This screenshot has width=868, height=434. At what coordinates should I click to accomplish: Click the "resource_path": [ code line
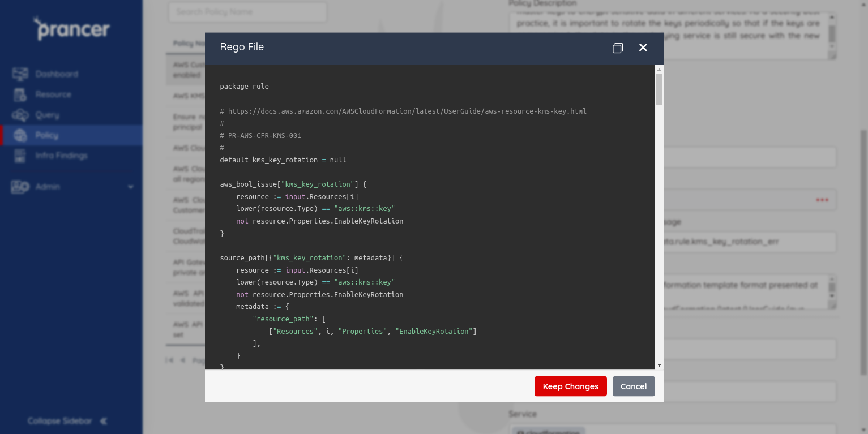click(289, 319)
